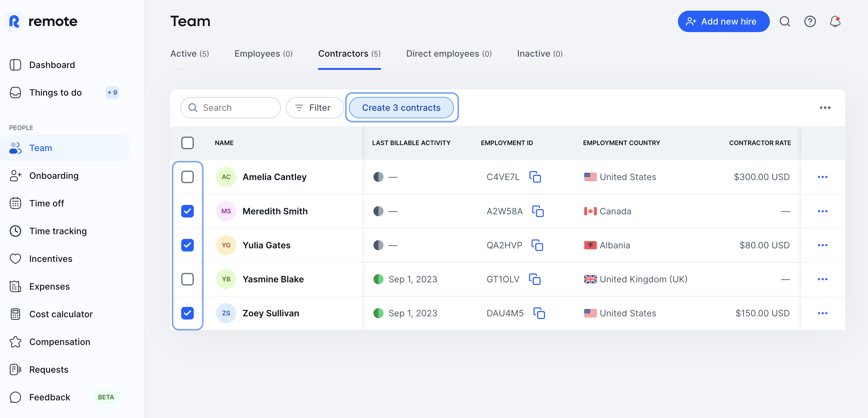Open the table's three-dot options menu
The image size is (868, 418).
(x=825, y=108)
